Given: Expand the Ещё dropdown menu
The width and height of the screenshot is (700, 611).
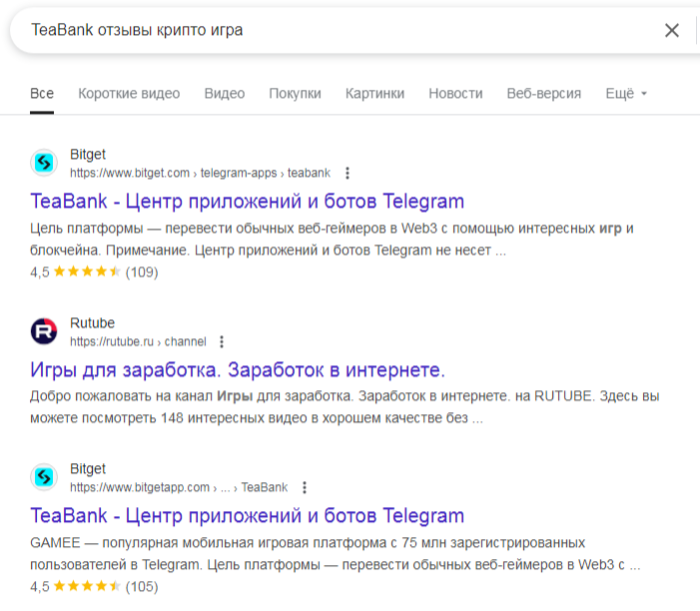Looking at the screenshot, I should click(626, 94).
